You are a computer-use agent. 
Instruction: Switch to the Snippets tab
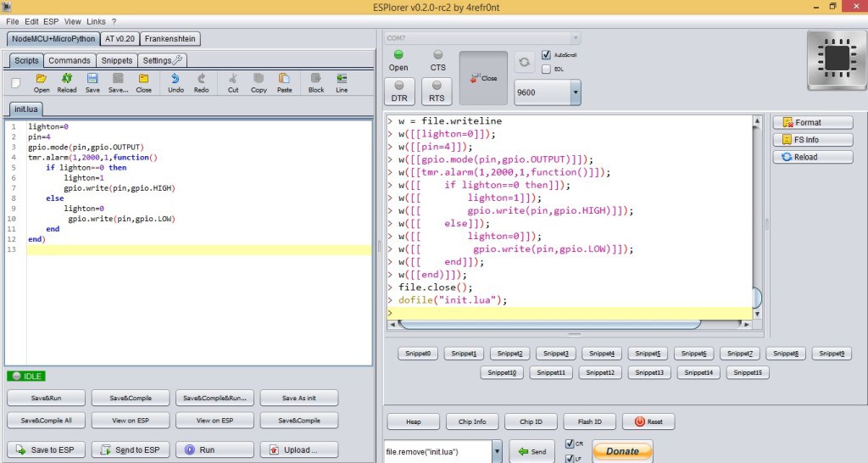[x=117, y=61]
